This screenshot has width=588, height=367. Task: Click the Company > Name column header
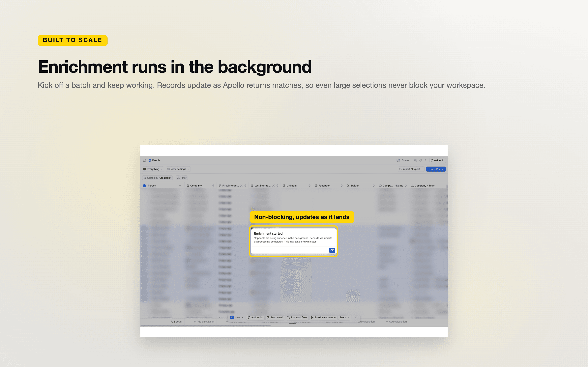[x=393, y=186]
